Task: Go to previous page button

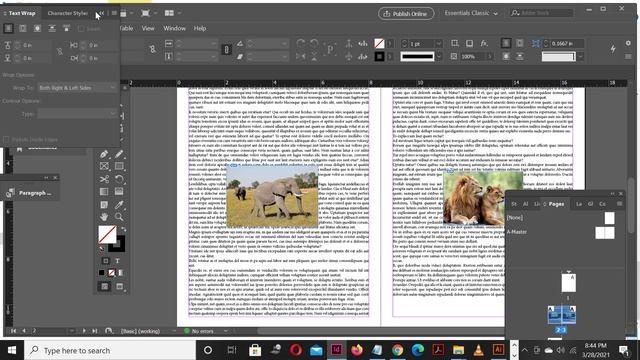Action: (x=23, y=331)
